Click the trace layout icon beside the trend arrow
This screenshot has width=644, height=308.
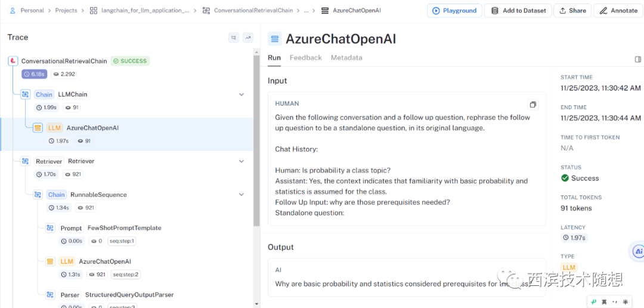[x=234, y=38]
